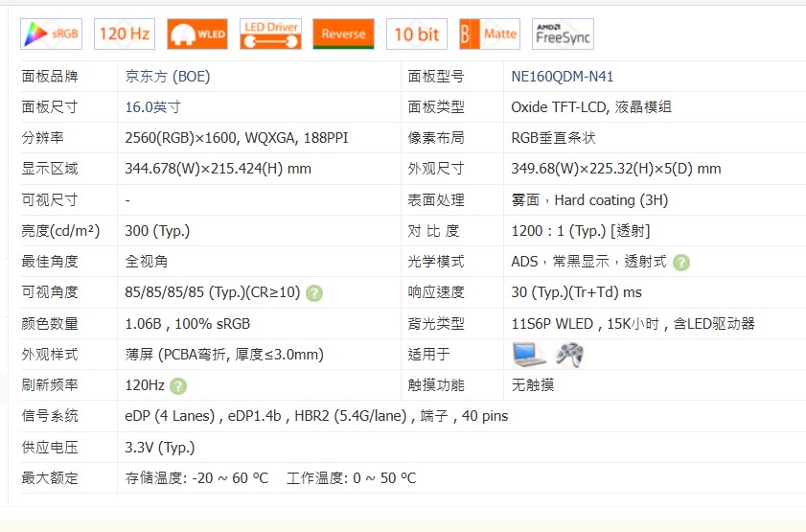Follow the 16.0英寸 panel size link
806x532 pixels.
pyautogui.click(x=152, y=106)
